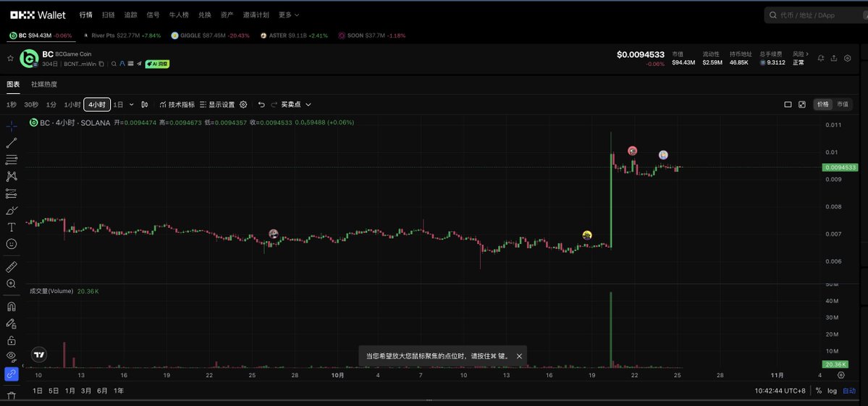The image size is (868, 406).
Task: Toggle hide all drawings eye icon
Action: pos(11,356)
